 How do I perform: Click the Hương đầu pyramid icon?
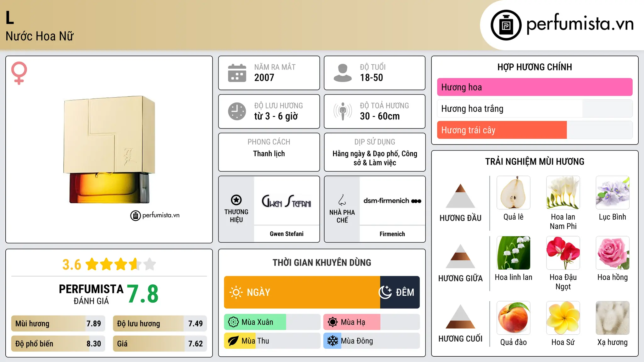point(461,196)
